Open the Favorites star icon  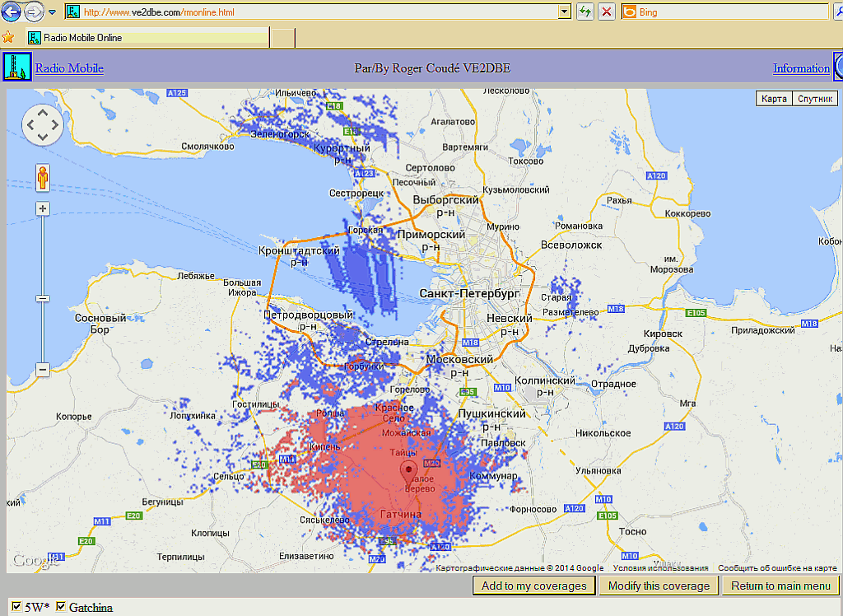tap(8, 37)
